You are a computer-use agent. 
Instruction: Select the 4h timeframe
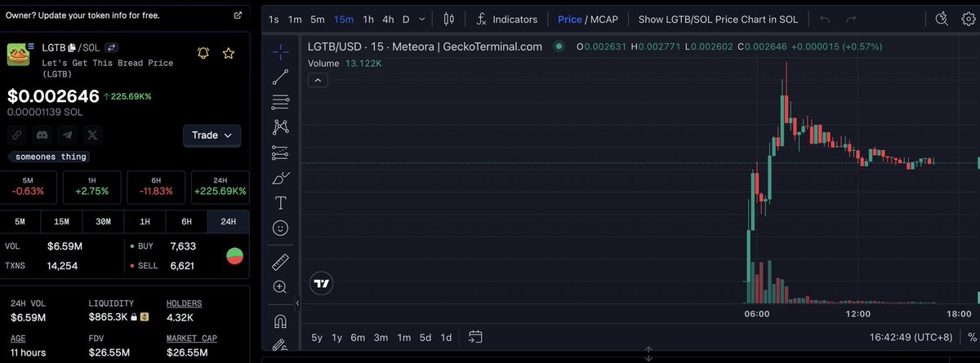pyautogui.click(x=389, y=19)
